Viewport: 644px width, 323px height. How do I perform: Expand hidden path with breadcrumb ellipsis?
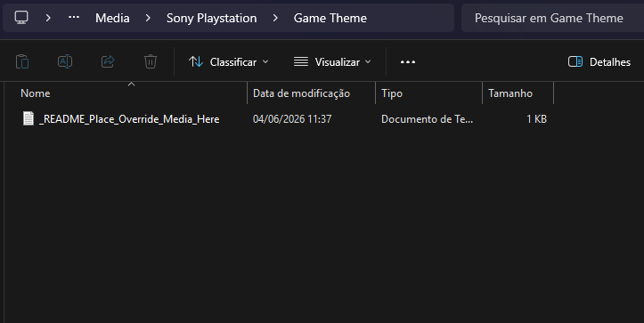click(x=74, y=18)
